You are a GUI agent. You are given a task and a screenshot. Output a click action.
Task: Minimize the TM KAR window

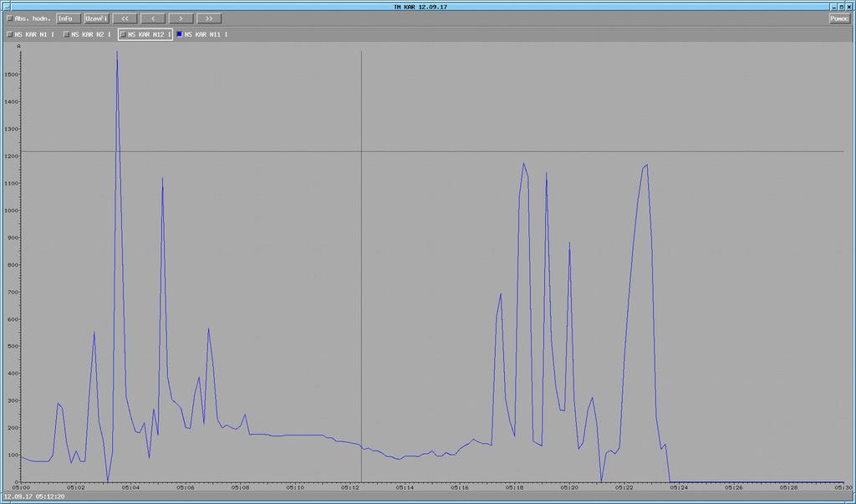(834, 7)
